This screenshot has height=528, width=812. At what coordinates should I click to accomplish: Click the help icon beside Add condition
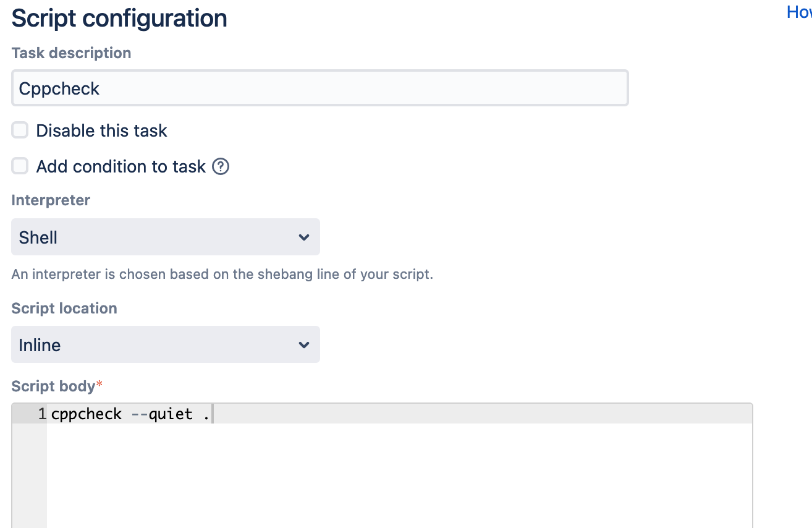pyautogui.click(x=221, y=167)
